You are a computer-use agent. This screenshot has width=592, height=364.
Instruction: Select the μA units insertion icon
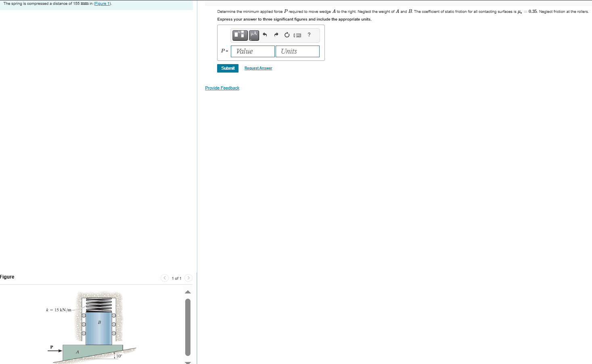click(x=253, y=35)
